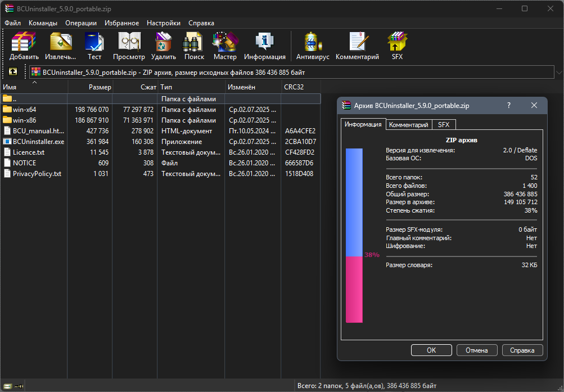
Task: Click the Добавить toolbar icon
Action: [24, 42]
